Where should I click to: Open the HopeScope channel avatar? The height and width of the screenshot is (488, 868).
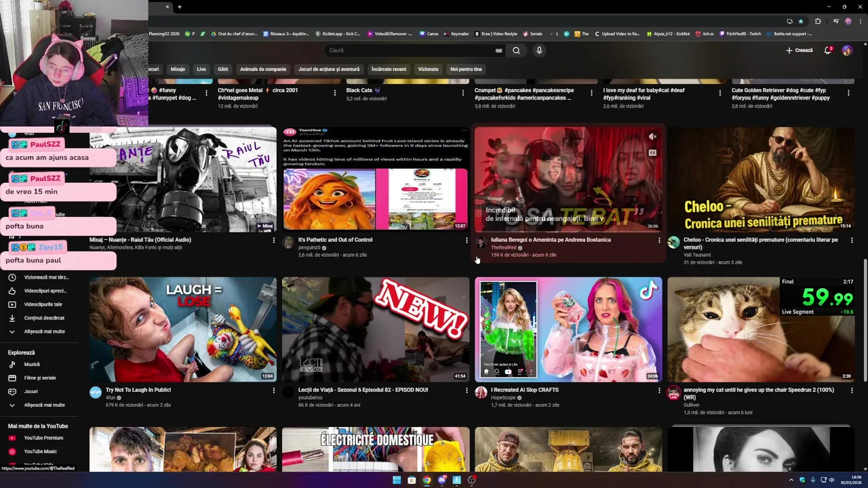(481, 392)
